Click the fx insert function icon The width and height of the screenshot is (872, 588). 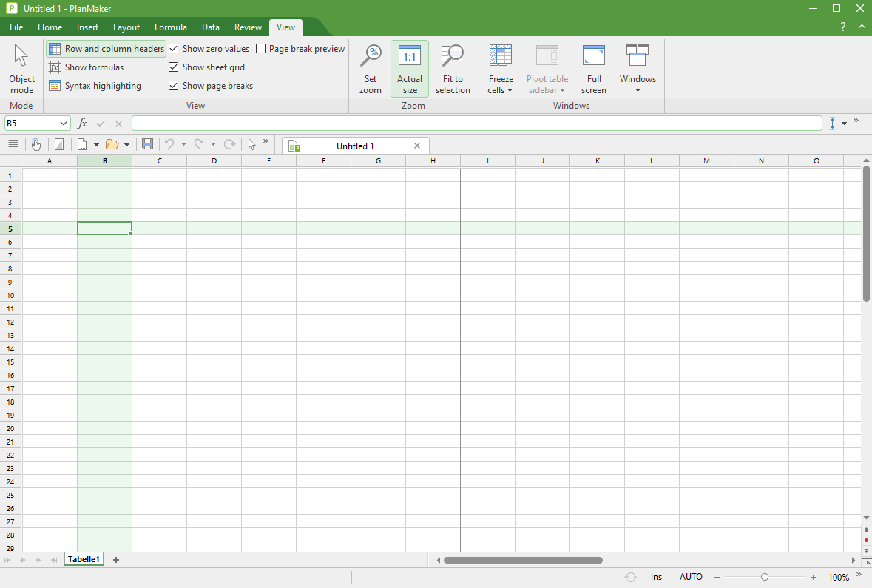pos(82,124)
